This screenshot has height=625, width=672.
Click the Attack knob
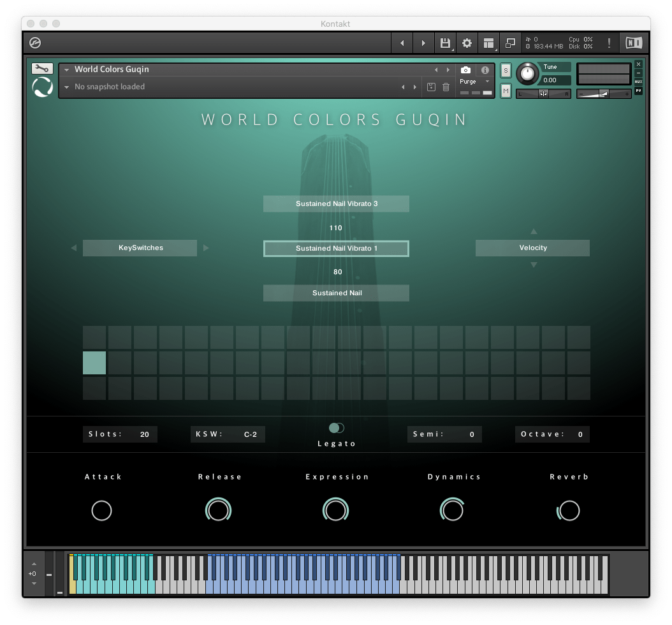point(101,511)
